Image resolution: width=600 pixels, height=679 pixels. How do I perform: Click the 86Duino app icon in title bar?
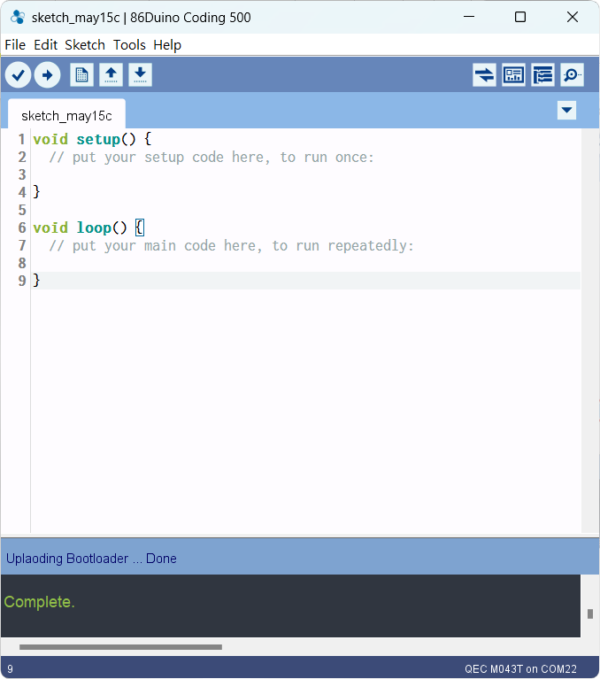pyautogui.click(x=17, y=17)
